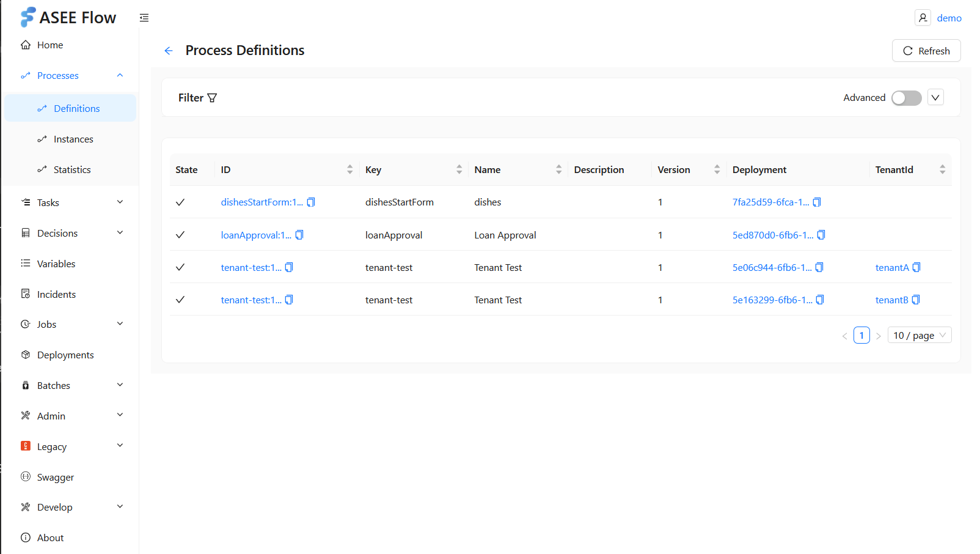This screenshot has height=554, width=980.
Task: Open Definitions in the sidebar
Action: [71, 108]
